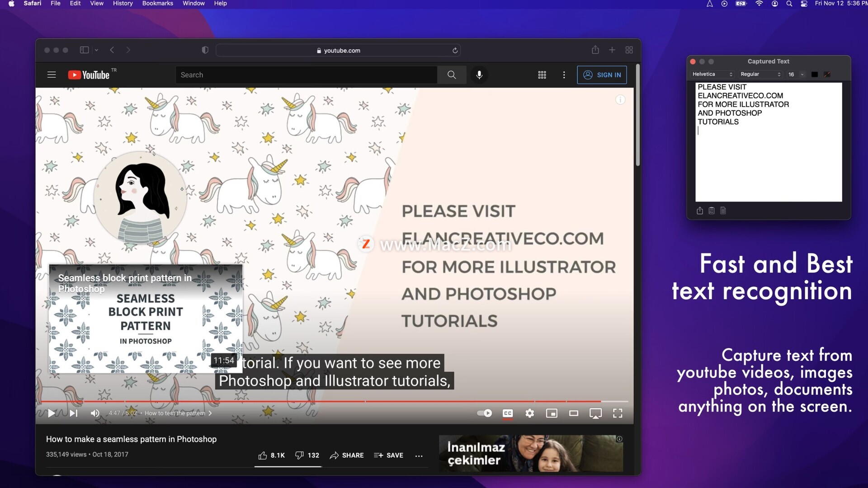Share captured text from Captured Text window

700,211
